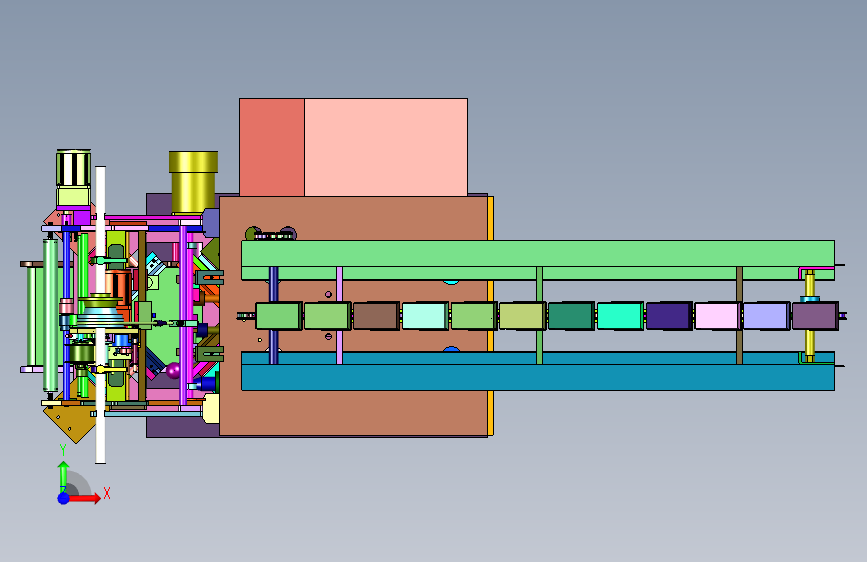This screenshot has height=562, width=867.
Task: Pick the long blue lower guide rail
Action: [x=537, y=371]
